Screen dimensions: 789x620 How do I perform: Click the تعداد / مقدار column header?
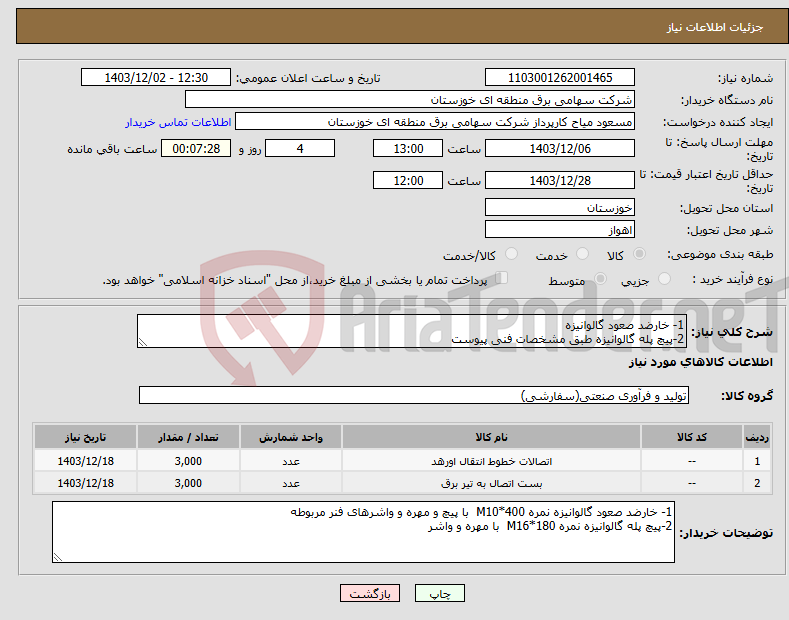click(188, 437)
